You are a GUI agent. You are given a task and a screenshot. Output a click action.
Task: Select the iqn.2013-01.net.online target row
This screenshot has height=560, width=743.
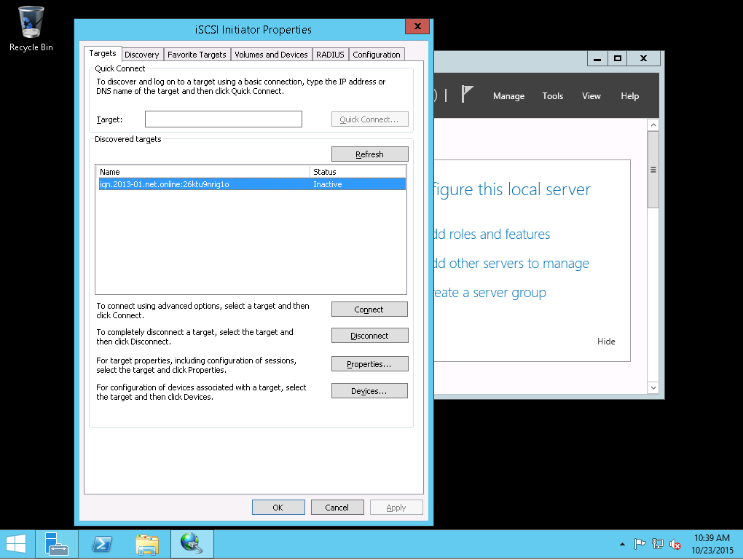251,185
